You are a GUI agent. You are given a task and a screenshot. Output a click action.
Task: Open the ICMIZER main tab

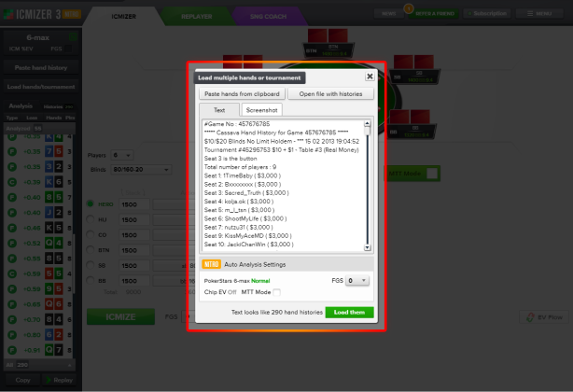tap(123, 17)
